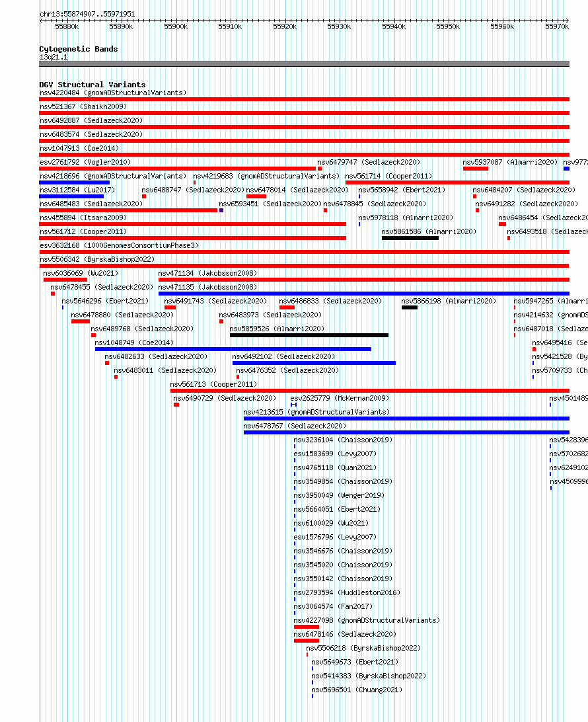Open nsv5664051 (Ebert2021) label
The image size is (588, 722).
coord(337,509)
